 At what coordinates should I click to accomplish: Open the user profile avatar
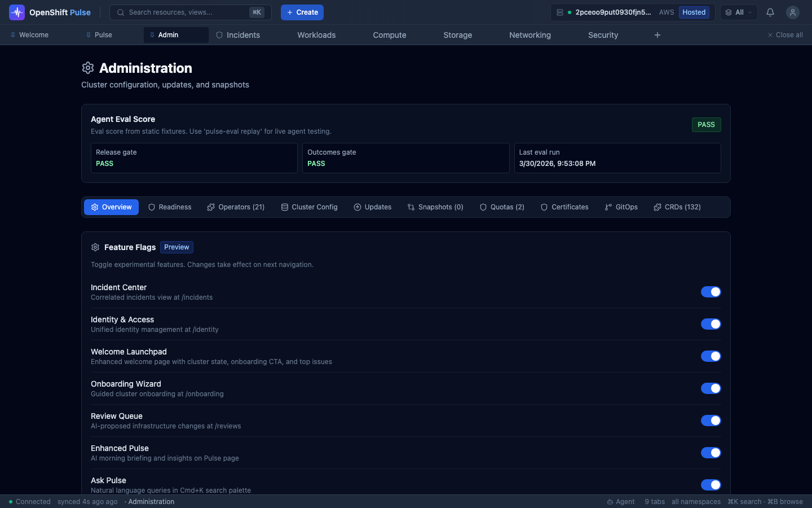click(793, 12)
